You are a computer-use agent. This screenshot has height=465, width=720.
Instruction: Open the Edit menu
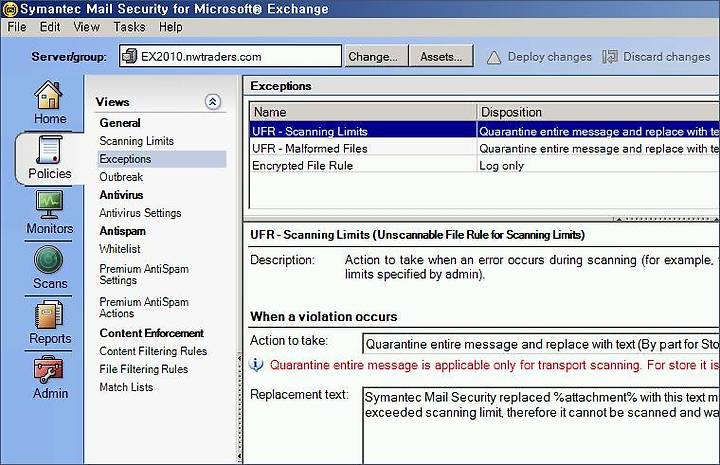click(50, 27)
